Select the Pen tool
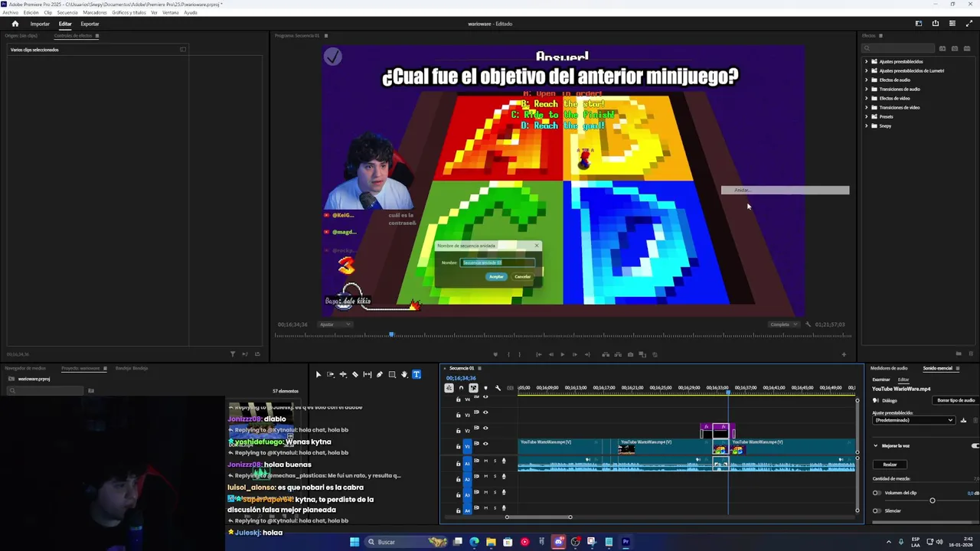980x551 pixels. (380, 374)
